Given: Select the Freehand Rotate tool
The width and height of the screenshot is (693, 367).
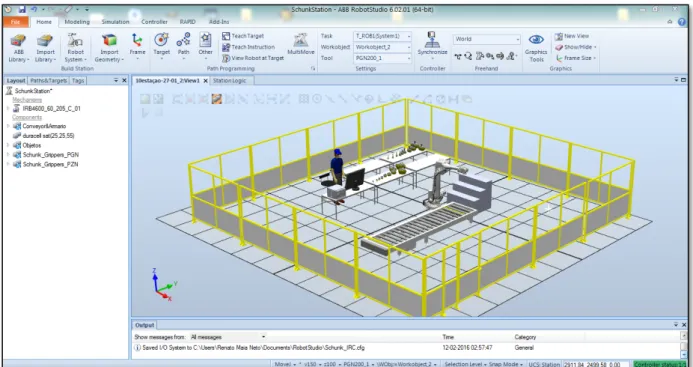Looking at the screenshot, I should pos(468,56).
